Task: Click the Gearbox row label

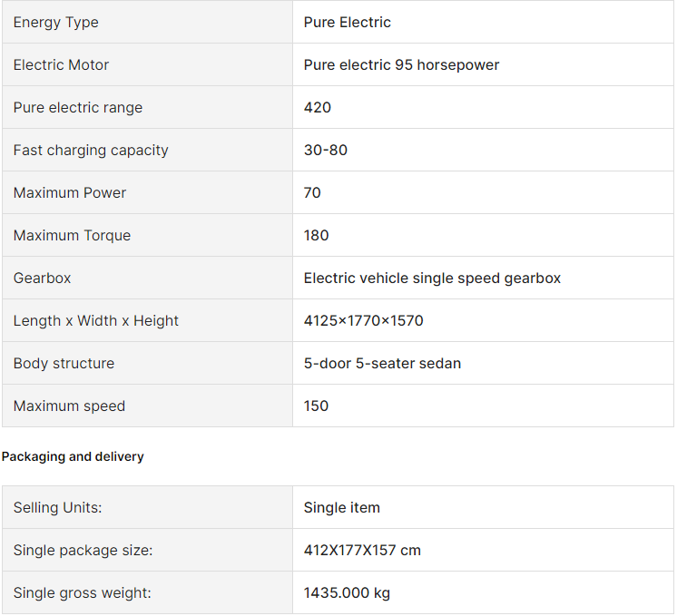Action: 42,278
